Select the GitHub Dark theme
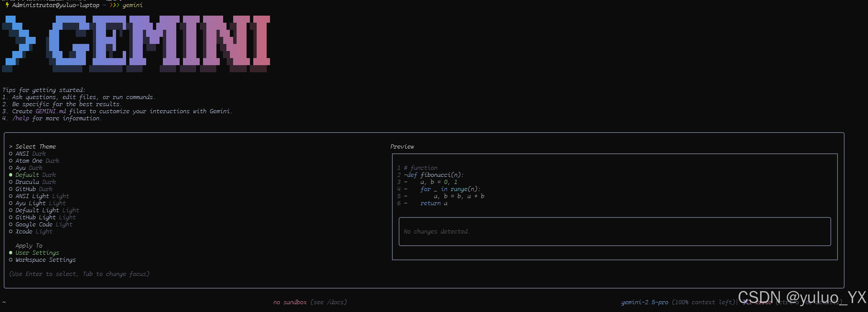868x312 pixels. [31, 189]
